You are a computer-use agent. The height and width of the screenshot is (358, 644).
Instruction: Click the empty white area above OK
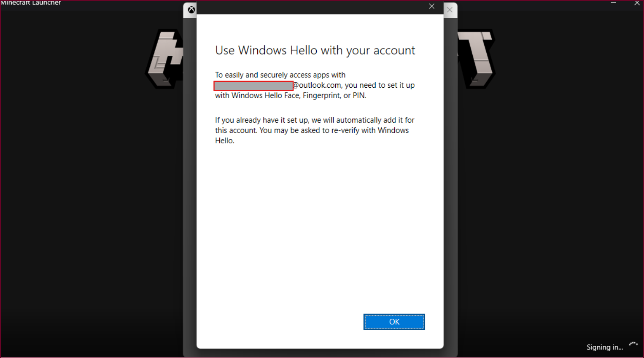tap(320, 228)
